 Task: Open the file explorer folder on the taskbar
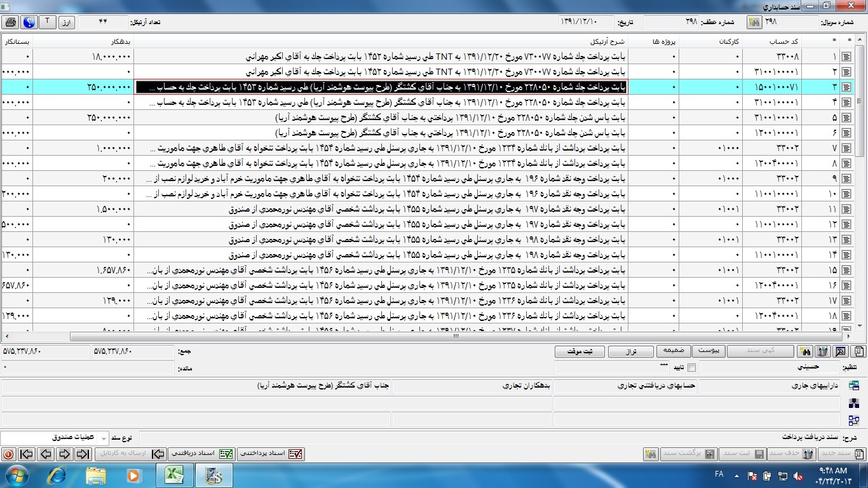click(x=96, y=475)
